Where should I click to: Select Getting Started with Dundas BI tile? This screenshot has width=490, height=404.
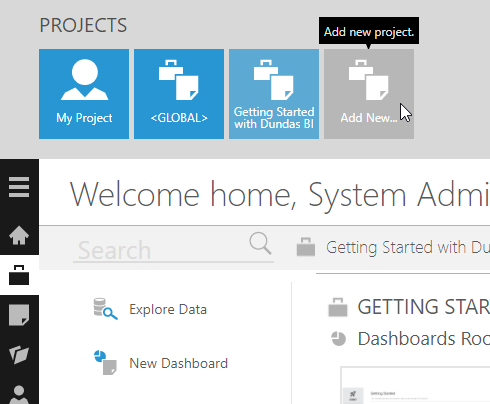tap(274, 94)
